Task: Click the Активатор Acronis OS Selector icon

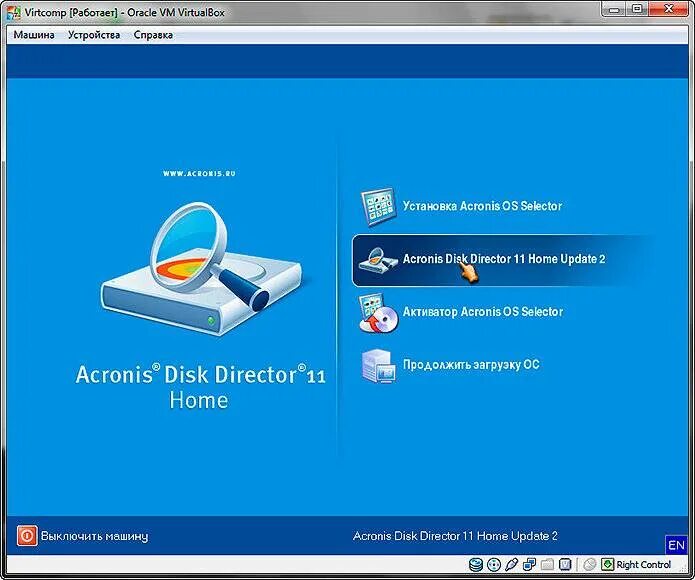Action: point(378,313)
